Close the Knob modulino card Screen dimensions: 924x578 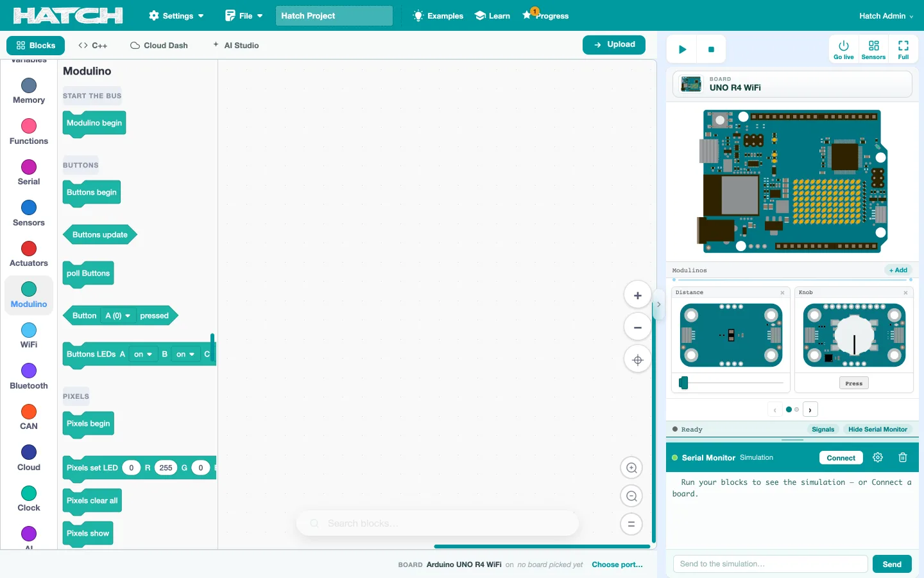905,293
